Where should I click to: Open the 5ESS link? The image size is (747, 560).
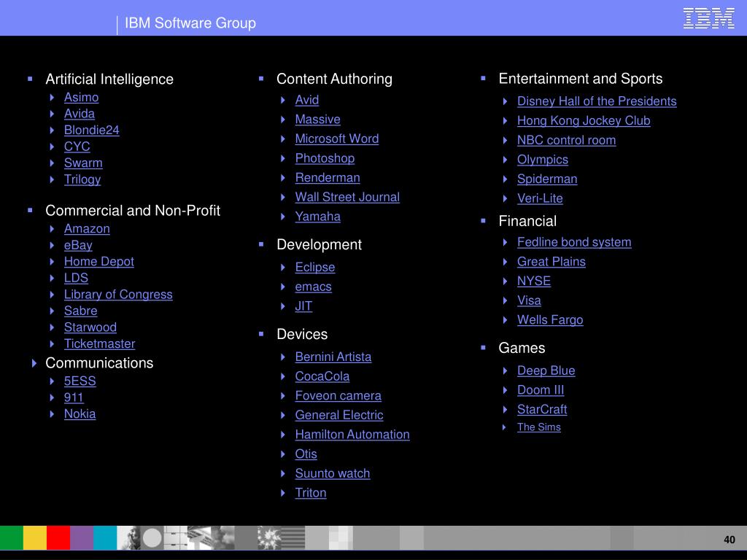[80, 381]
